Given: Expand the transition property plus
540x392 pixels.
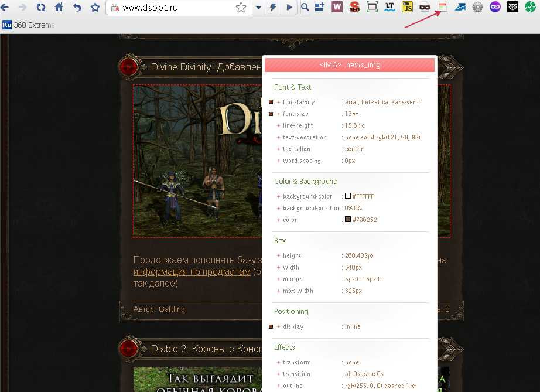Looking at the screenshot, I should point(278,374).
